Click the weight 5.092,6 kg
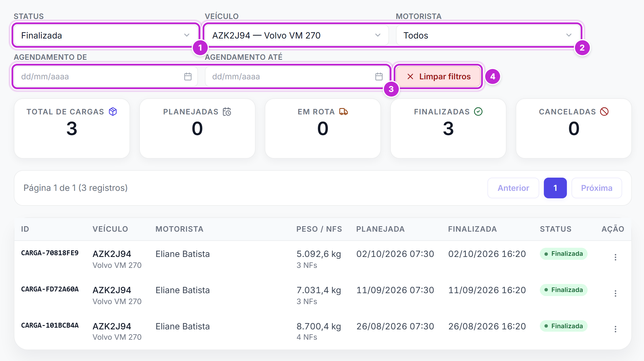The height and width of the screenshot is (361, 644). point(319,254)
